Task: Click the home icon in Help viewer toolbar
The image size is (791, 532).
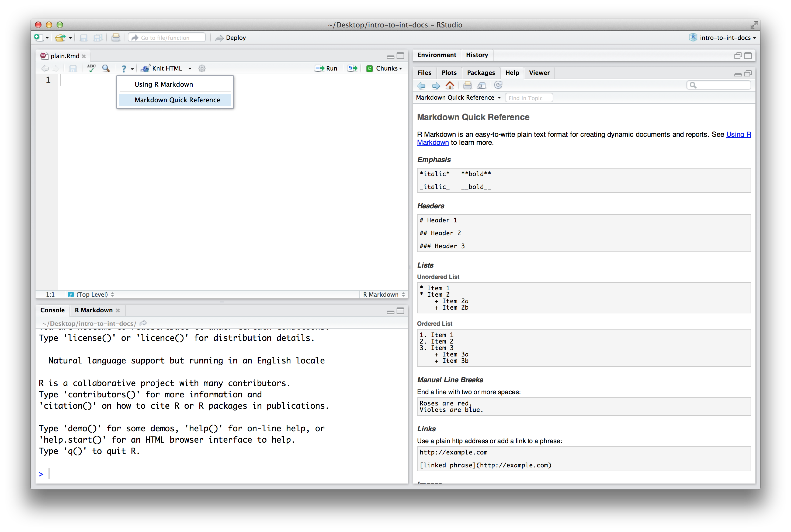Action: point(450,86)
